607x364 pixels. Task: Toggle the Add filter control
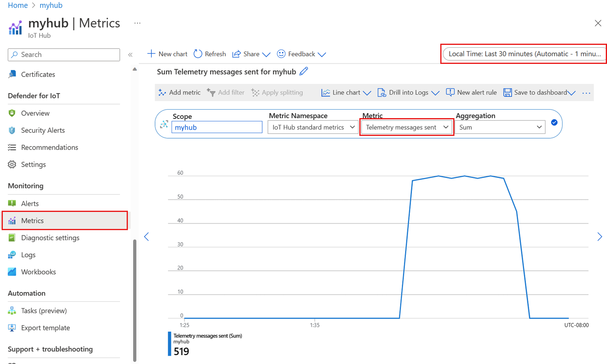(226, 92)
